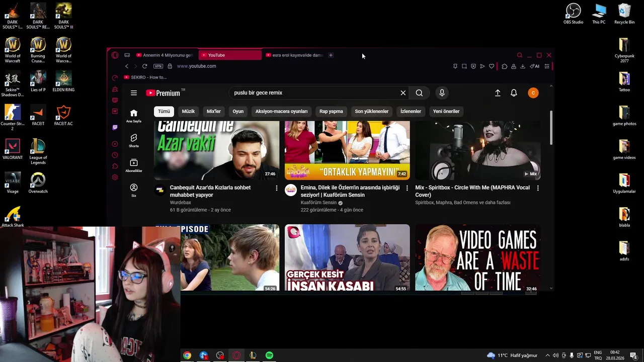644x362 pixels.
Task: Clear the search box with the X icon
Action: 403,93
